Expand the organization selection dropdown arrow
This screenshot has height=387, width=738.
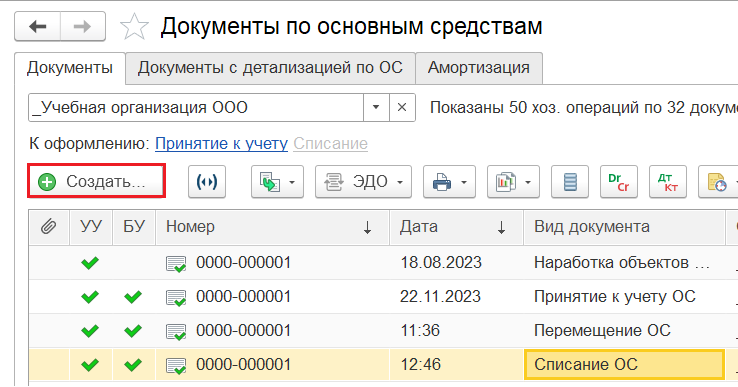pos(376,108)
